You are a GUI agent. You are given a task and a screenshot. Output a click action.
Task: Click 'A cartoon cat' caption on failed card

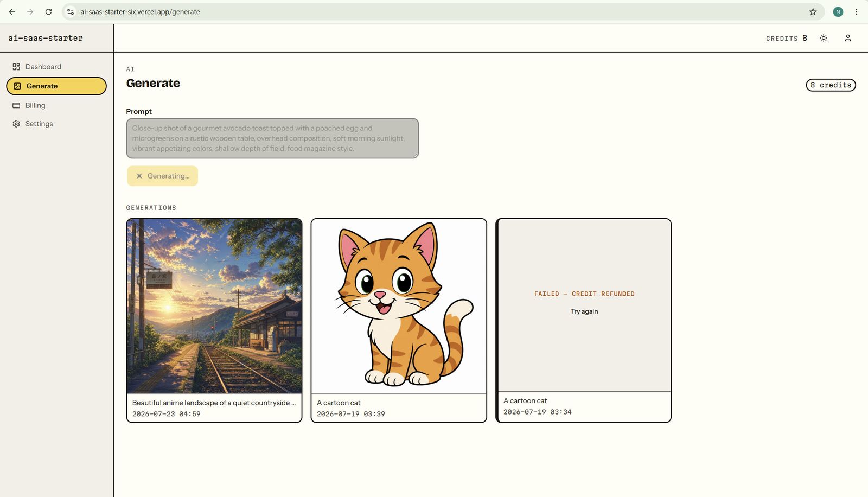click(525, 400)
